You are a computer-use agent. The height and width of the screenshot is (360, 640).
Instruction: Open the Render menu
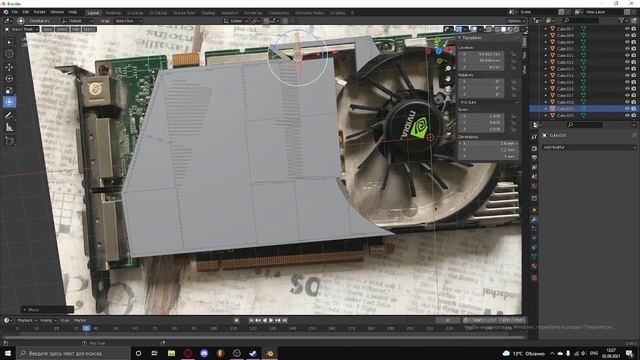[39, 12]
